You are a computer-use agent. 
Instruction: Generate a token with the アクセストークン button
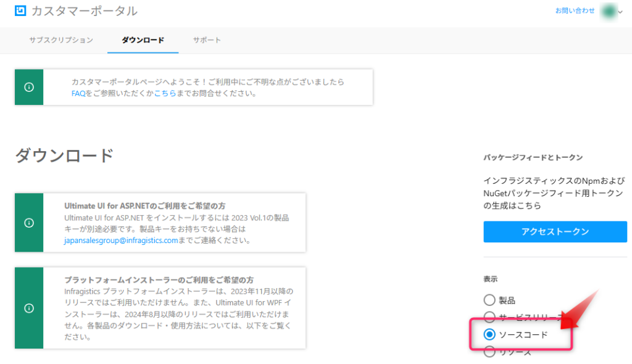[555, 232]
